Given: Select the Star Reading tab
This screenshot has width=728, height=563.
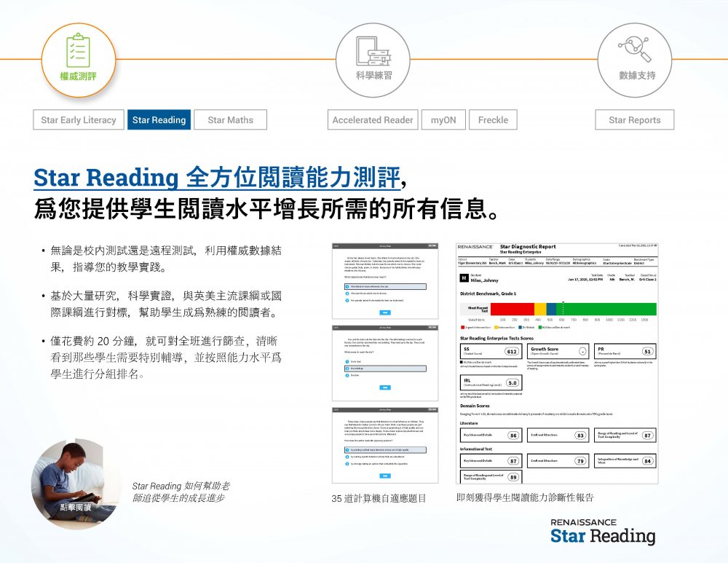Looking at the screenshot, I should click(159, 120).
